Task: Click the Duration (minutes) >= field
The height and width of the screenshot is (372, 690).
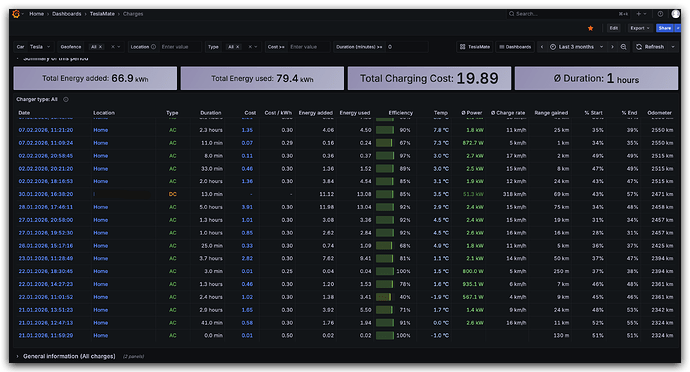Action: 407,47
